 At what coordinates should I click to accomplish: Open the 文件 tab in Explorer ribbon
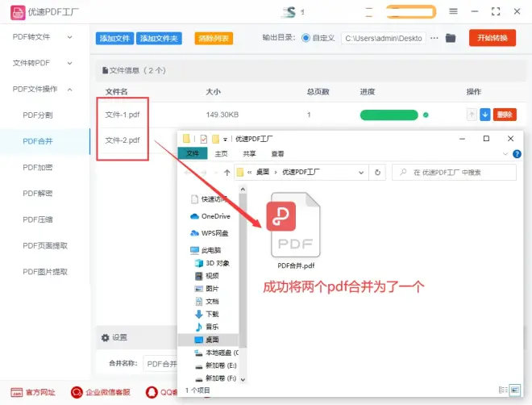193,153
